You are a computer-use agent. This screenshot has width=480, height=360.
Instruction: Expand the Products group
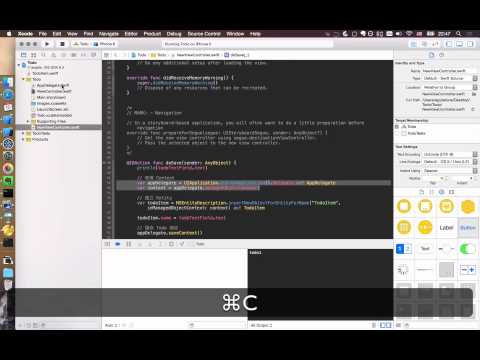click(x=23, y=139)
